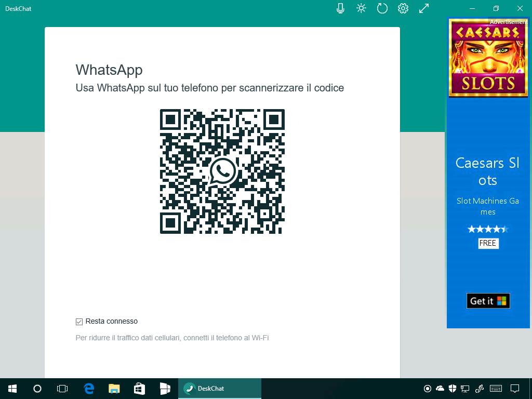The image size is (532, 399).
Task: Click the WhatsApp heading text
Action: pos(109,70)
